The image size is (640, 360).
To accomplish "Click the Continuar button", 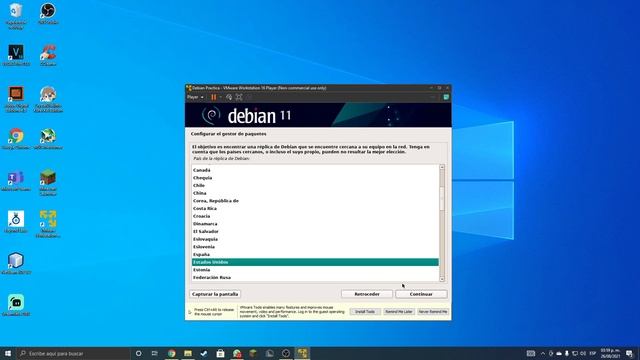I will [421, 294].
